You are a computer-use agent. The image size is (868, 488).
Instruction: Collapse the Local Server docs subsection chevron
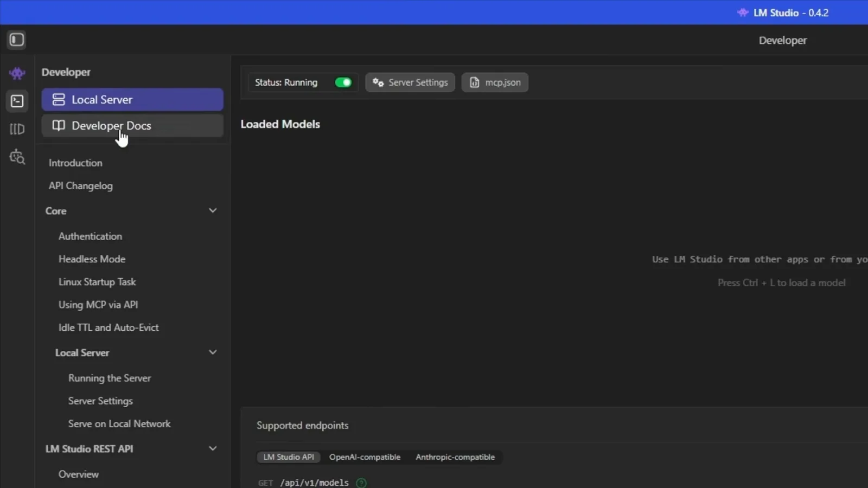click(213, 352)
